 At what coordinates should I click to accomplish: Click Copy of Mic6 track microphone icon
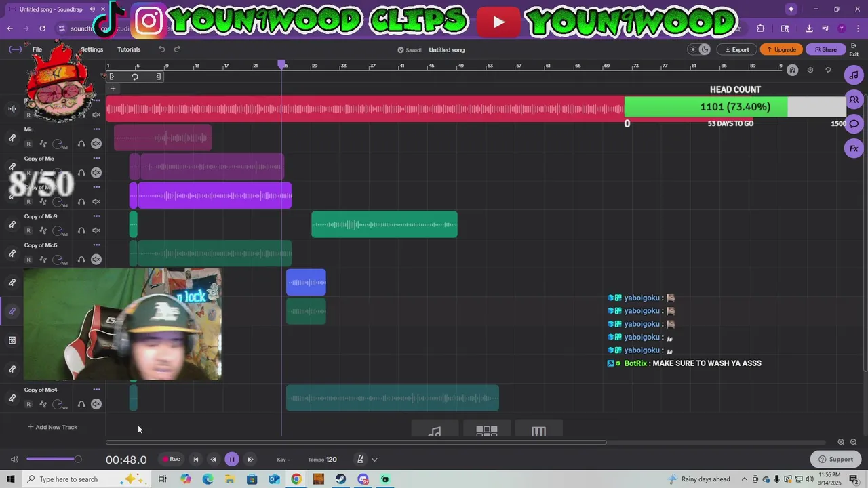coord(12,253)
